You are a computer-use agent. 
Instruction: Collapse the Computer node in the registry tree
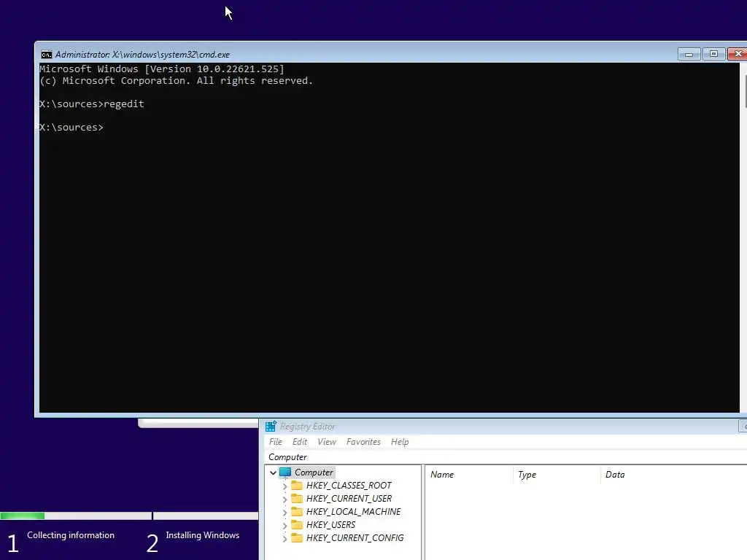pyautogui.click(x=273, y=472)
